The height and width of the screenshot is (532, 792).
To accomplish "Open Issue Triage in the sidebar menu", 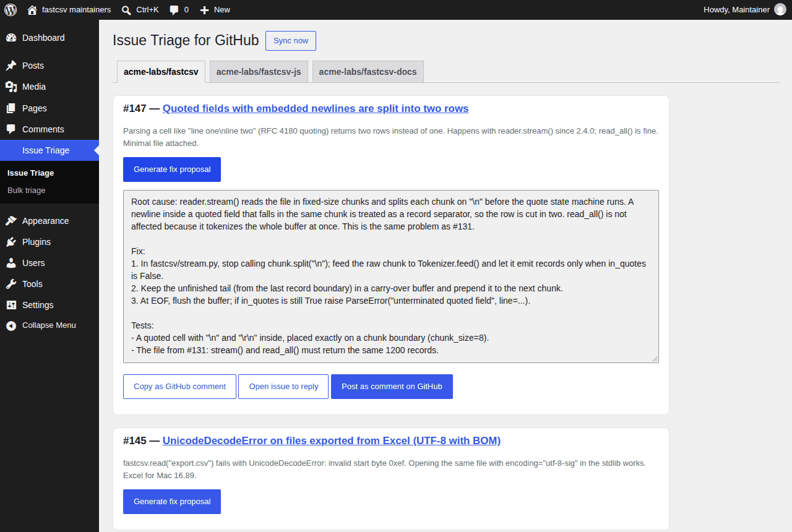I will (49, 150).
